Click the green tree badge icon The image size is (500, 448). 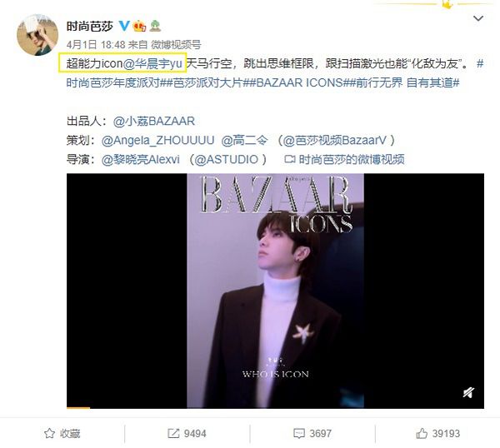click(x=155, y=26)
